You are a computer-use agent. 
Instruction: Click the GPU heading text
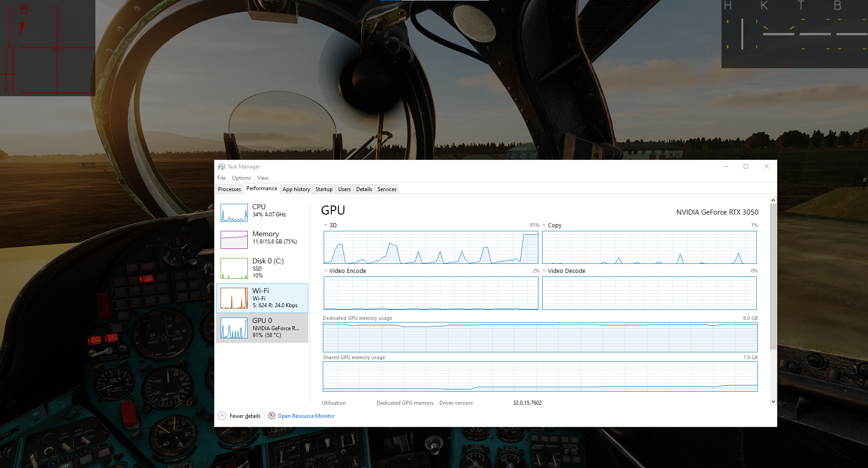pos(333,210)
